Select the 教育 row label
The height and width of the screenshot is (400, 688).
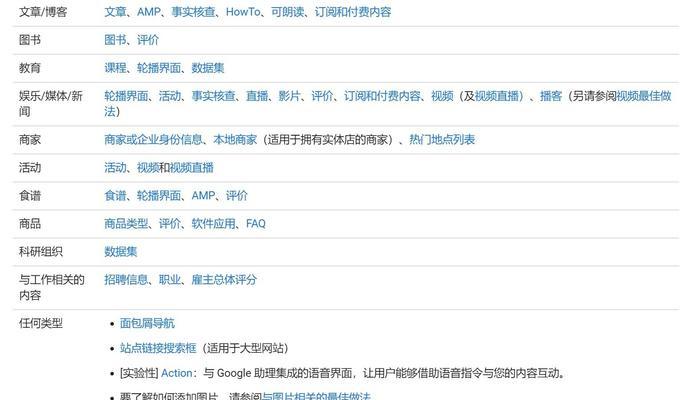click(x=30, y=68)
